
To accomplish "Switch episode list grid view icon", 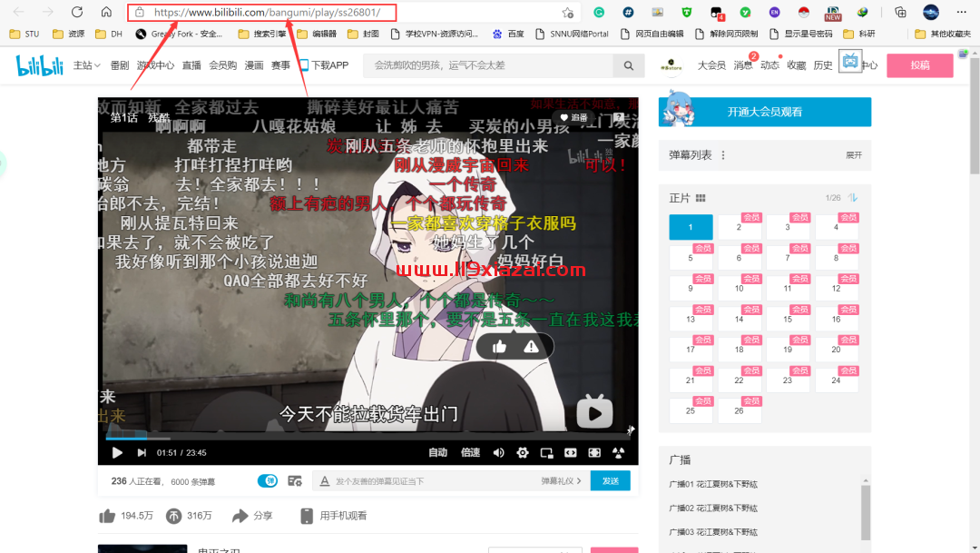I will pyautogui.click(x=701, y=198).
